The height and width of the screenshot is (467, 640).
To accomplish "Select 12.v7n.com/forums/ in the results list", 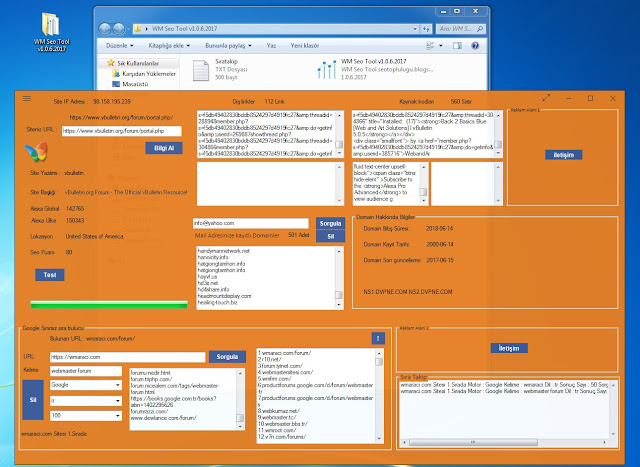I will [x=282, y=437].
